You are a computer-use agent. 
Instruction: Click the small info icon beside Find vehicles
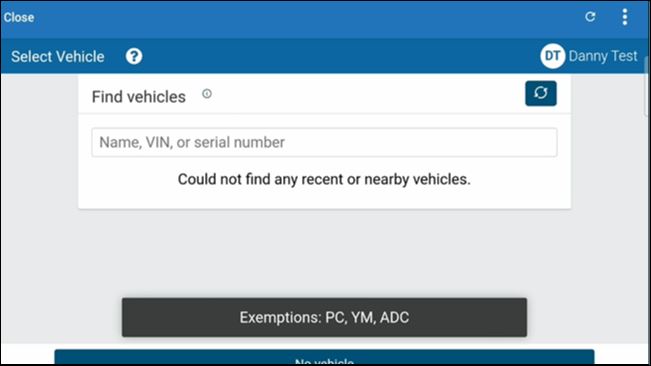(x=207, y=94)
